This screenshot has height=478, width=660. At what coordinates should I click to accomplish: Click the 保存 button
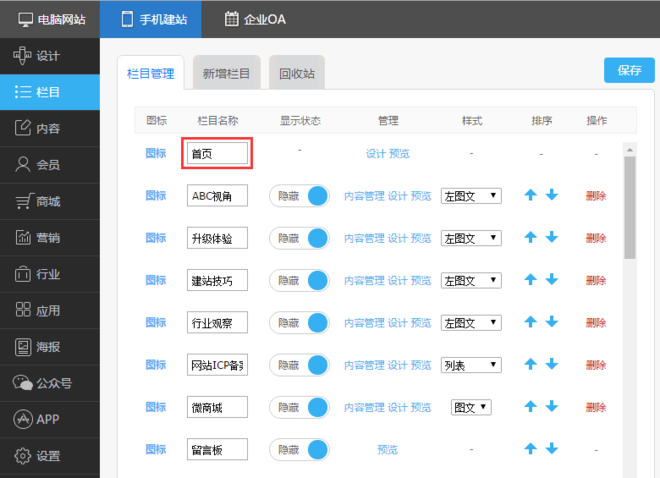coord(629,70)
